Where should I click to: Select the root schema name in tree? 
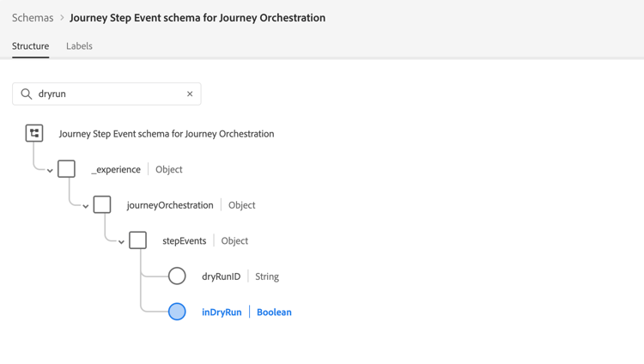click(166, 134)
